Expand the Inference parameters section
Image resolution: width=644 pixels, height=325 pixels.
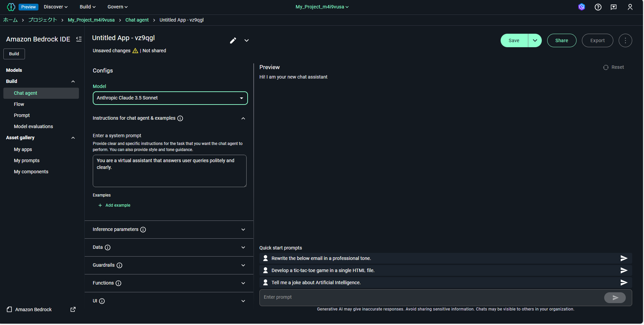click(x=243, y=230)
